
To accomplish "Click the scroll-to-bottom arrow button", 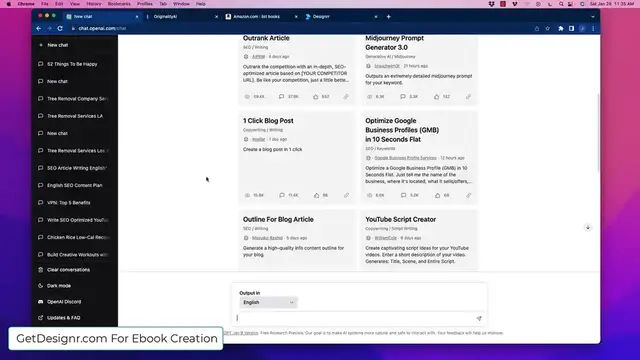I will pos(588,227).
